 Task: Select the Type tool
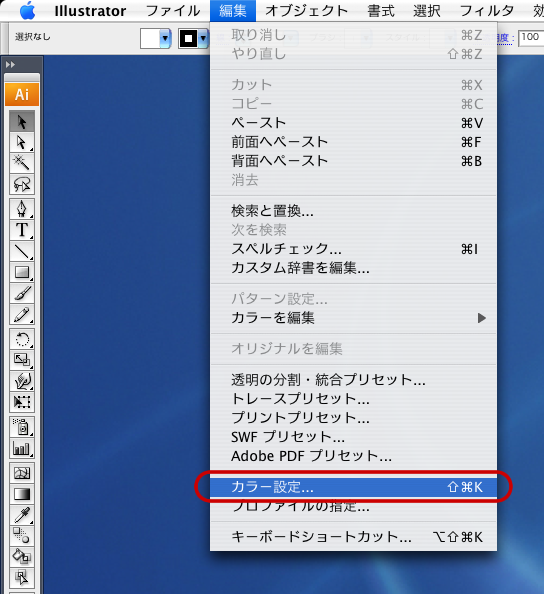(22, 230)
